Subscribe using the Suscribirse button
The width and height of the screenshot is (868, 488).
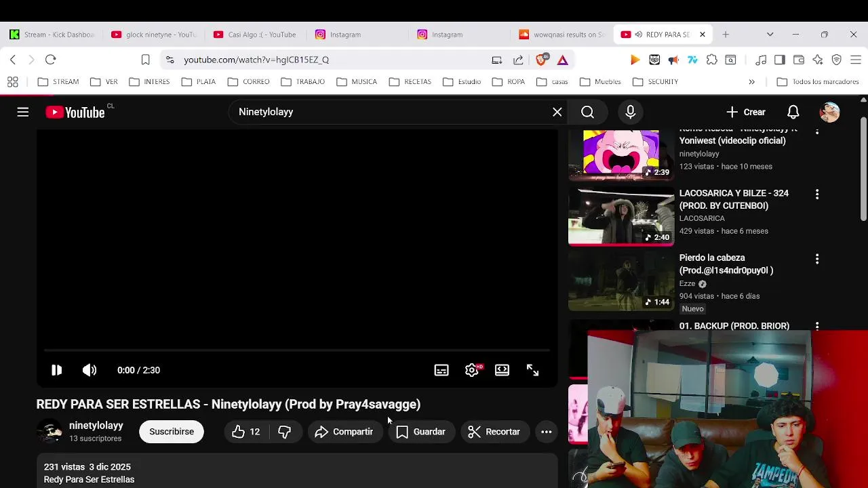point(172,432)
